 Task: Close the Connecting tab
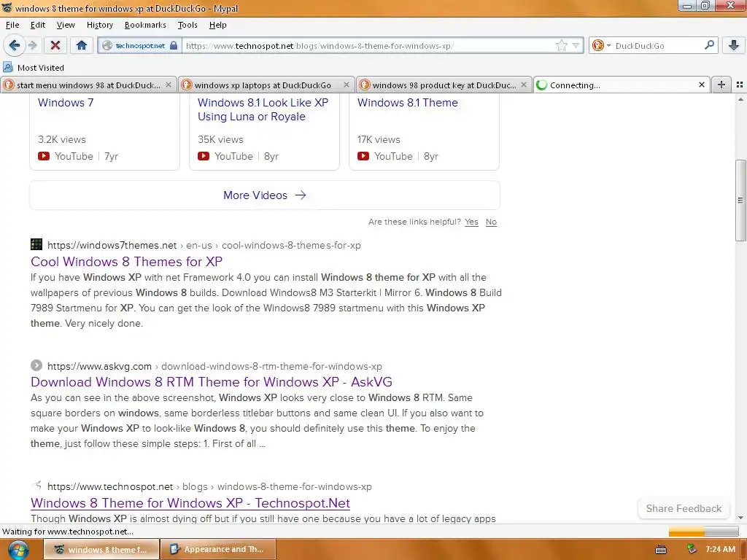pyautogui.click(x=702, y=85)
